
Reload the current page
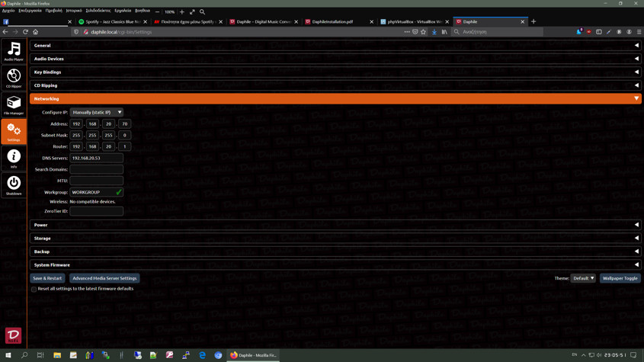click(x=25, y=32)
